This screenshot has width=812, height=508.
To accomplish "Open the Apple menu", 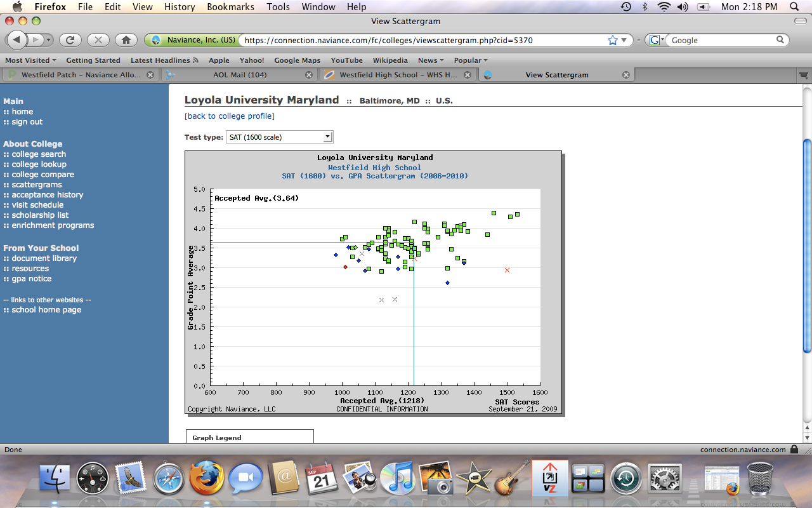I will click(x=16, y=7).
